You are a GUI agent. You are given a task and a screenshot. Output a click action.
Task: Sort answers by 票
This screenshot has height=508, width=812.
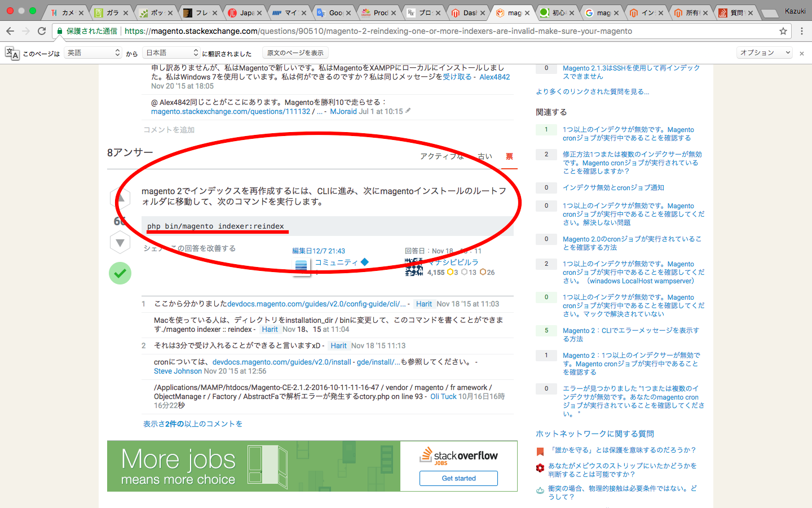click(x=509, y=156)
